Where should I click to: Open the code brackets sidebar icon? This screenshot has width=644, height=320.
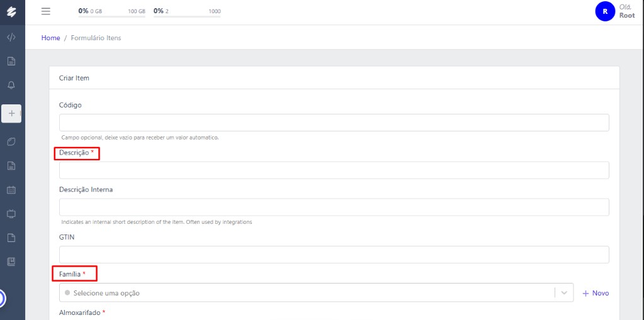(11, 38)
